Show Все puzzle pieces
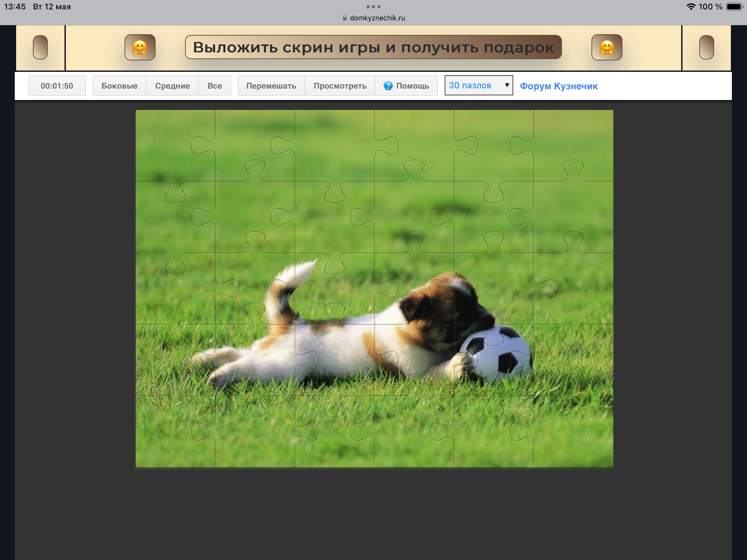Viewport: 747px width, 560px height. point(215,86)
